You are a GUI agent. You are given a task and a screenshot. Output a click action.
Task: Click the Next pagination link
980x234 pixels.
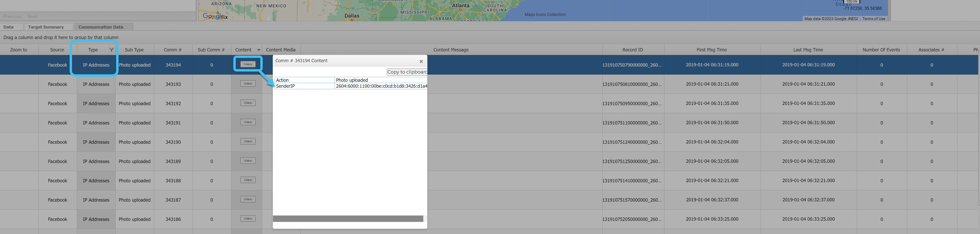point(32,16)
